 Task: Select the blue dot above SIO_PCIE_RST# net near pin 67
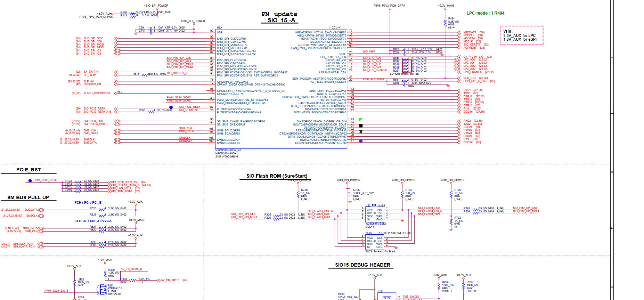171,107
